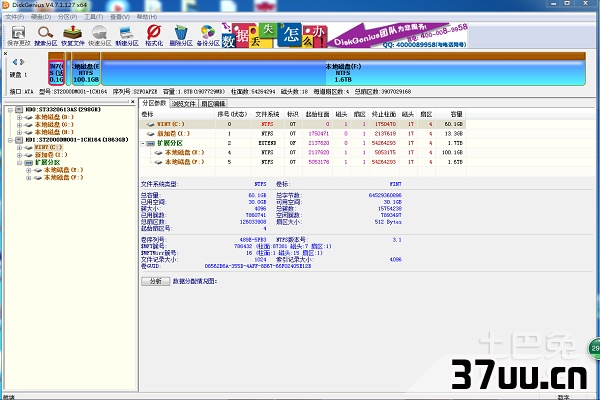
Task: Click the DiskGenius data recovery banner ad
Action: click(344, 35)
